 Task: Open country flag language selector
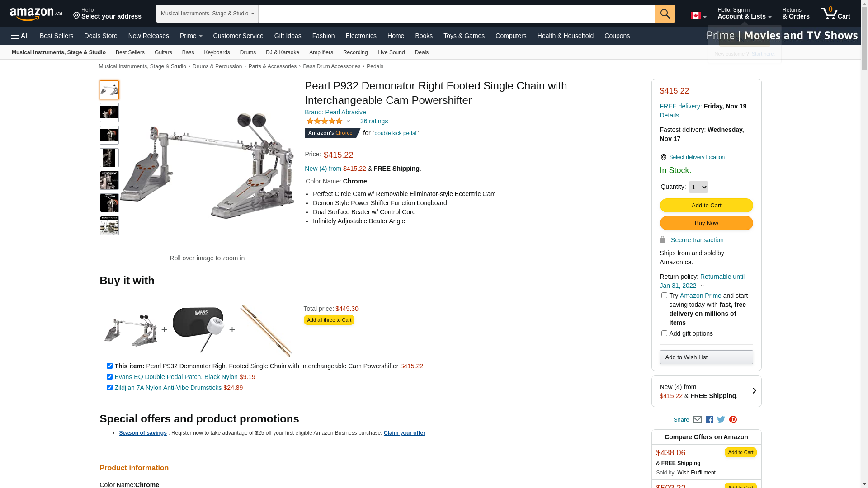point(698,16)
